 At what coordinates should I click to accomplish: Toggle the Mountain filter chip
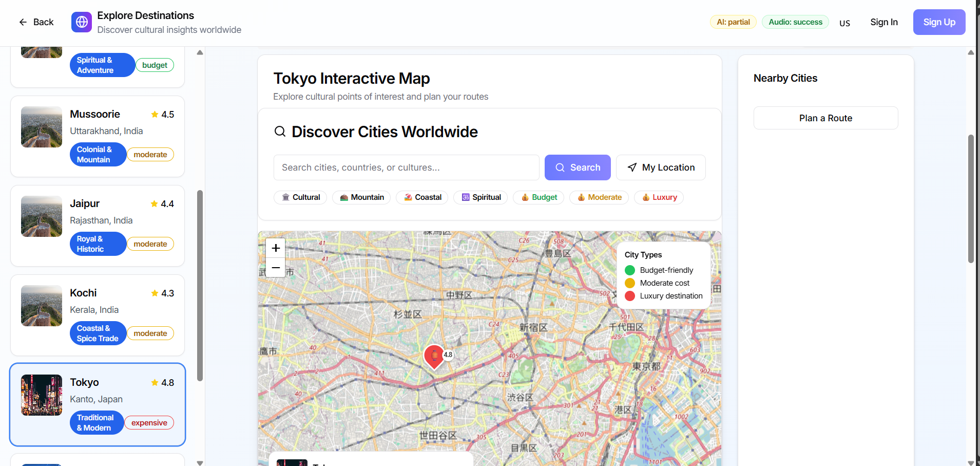361,197
